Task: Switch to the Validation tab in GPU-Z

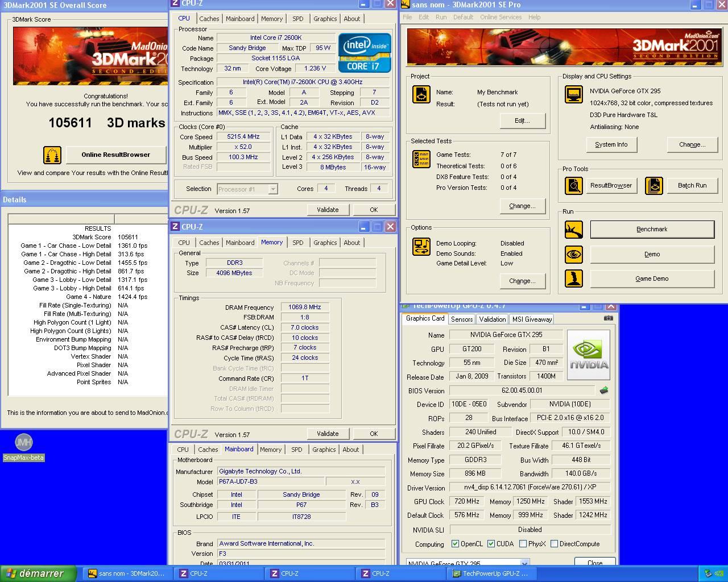Action: 492,319
